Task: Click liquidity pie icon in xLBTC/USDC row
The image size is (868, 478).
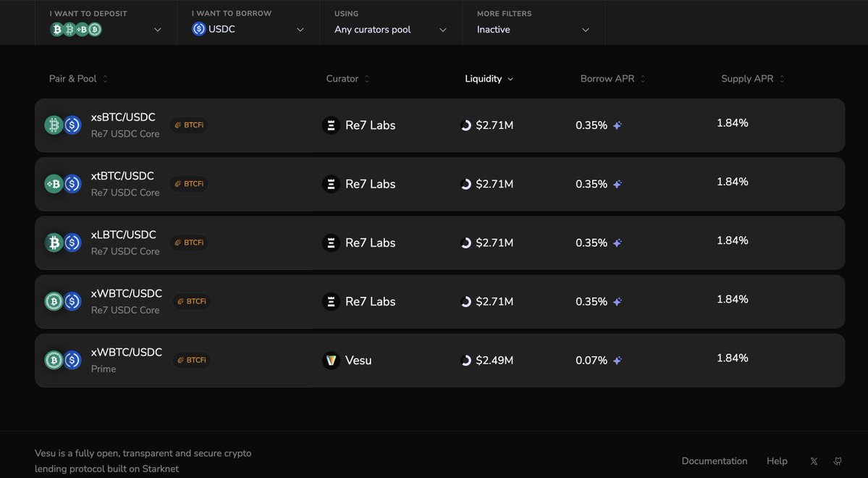Action: point(466,243)
